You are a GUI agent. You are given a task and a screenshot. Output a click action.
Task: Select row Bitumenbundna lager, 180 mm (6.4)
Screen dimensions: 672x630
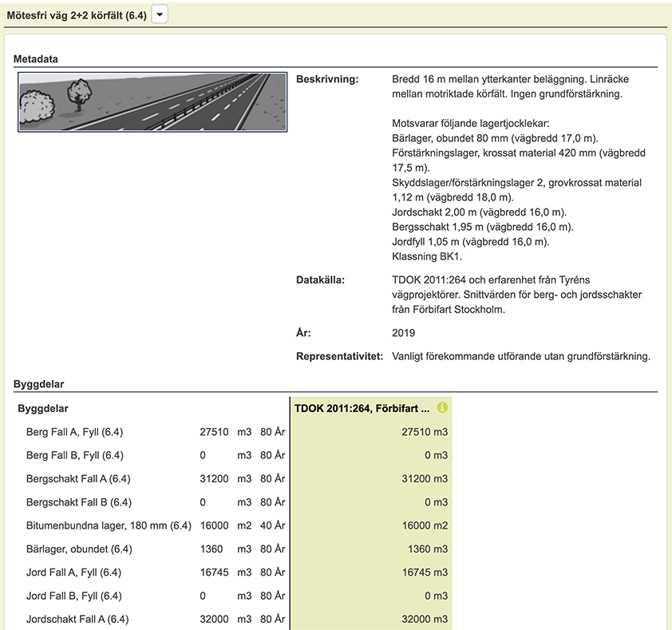156,525
